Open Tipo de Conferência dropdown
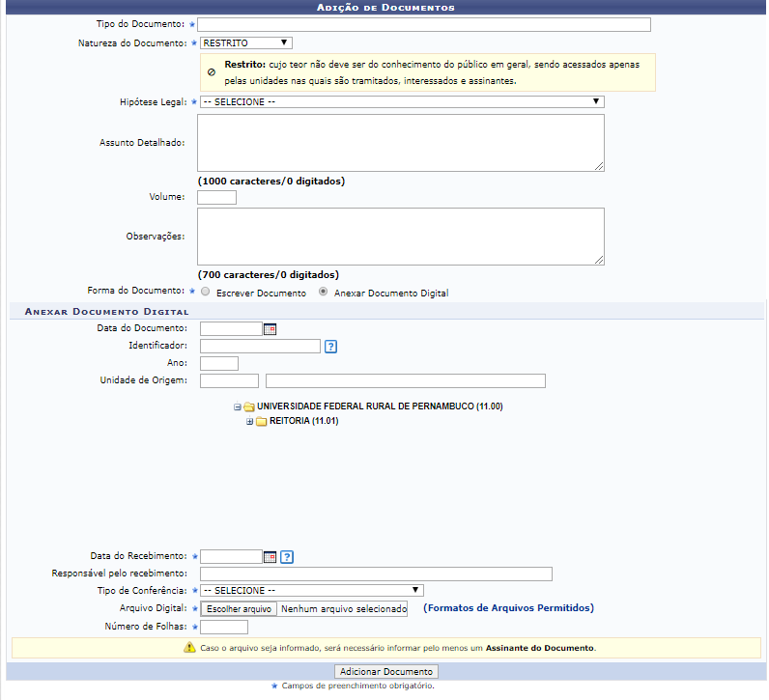The width and height of the screenshot is (769, 700). pos(311,590)
